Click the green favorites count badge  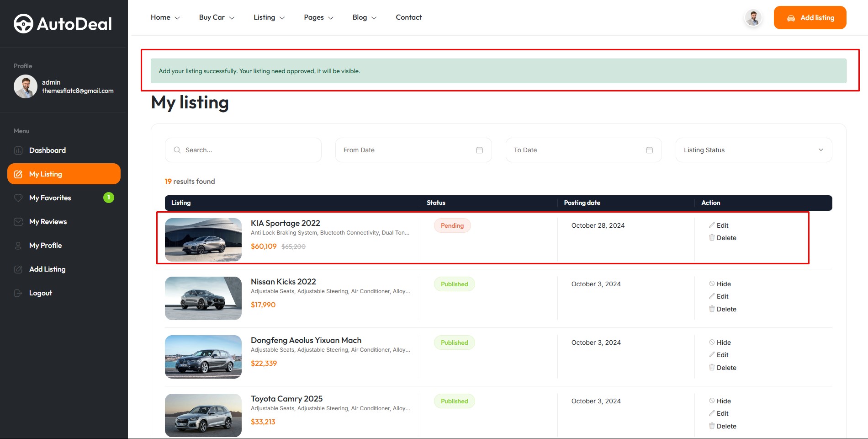click(x=109, y=198)
